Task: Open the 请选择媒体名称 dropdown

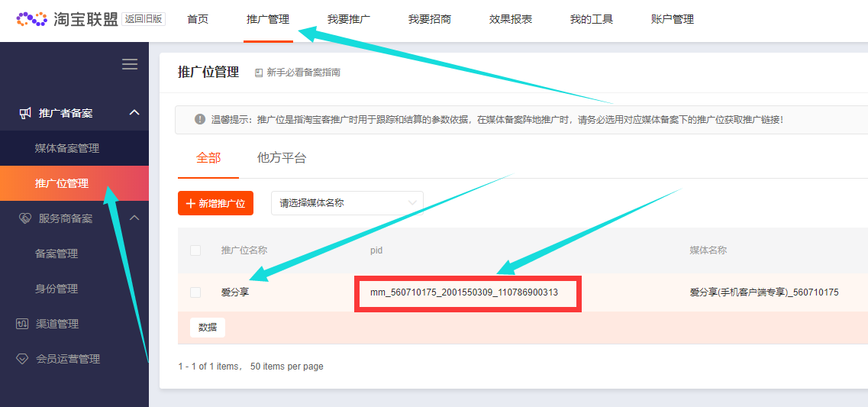Action: click(x=347, y=203)
